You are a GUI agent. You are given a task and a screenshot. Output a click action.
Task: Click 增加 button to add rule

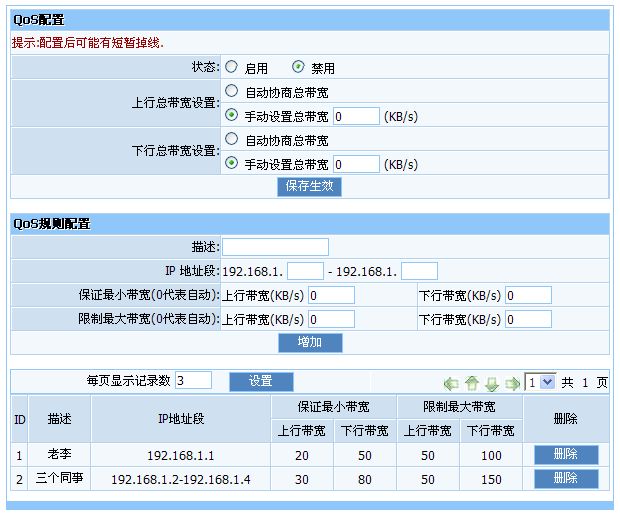point(310,343)
